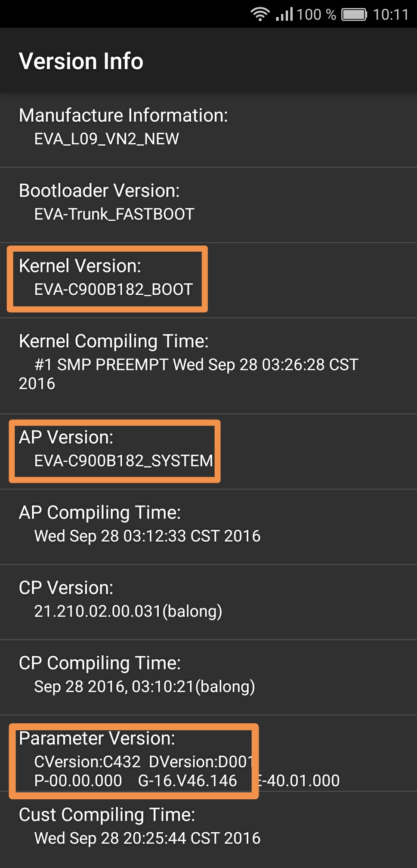This screenshot has width=417, height=868.
Task: Tap the Wi-Fi status icon
Action: click(x=260, y=14)
